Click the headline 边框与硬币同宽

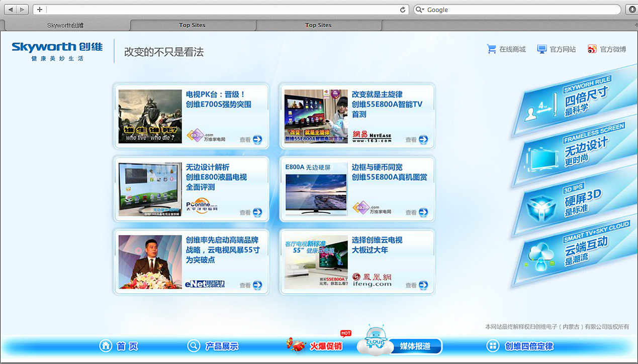coord(377,167)
